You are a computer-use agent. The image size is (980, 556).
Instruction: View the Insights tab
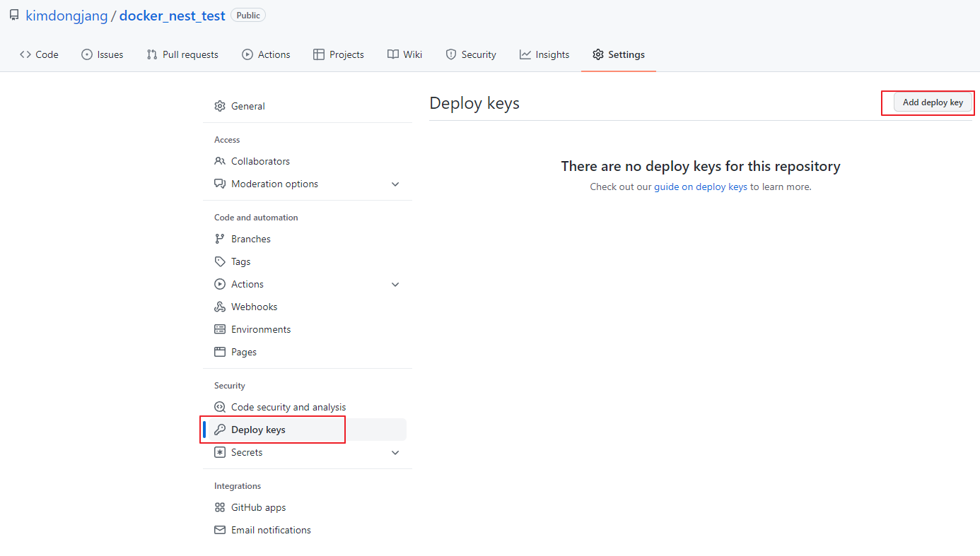pos(544,54)
